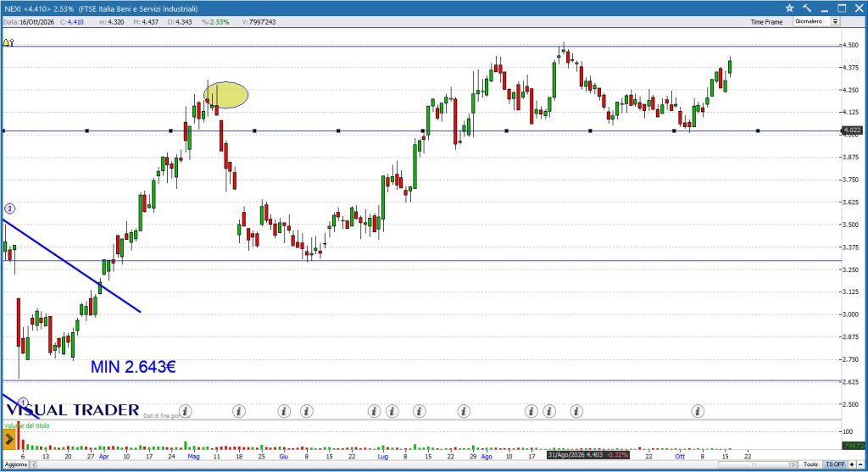Click the horizontal scrollbar thumb
Image resolution: width=868 pixels, height=472 pixels.
[x=754, y=464]
